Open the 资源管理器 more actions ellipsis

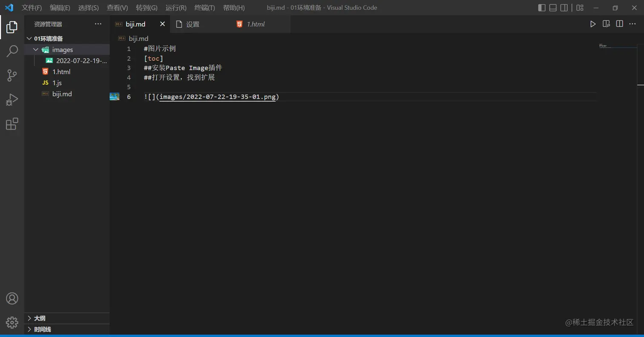(x=98, y=24)
